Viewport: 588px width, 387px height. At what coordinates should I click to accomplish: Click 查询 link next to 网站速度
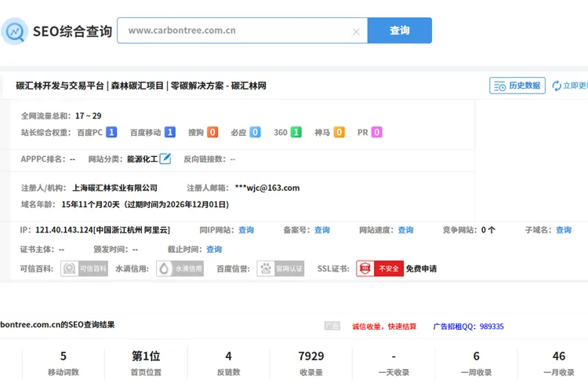405,230
